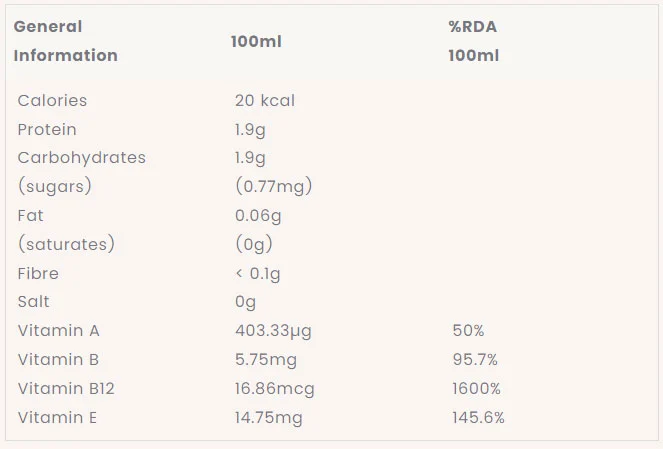Select the 20 kcal value
Viewport: 663px width, 449px height.
265,100
